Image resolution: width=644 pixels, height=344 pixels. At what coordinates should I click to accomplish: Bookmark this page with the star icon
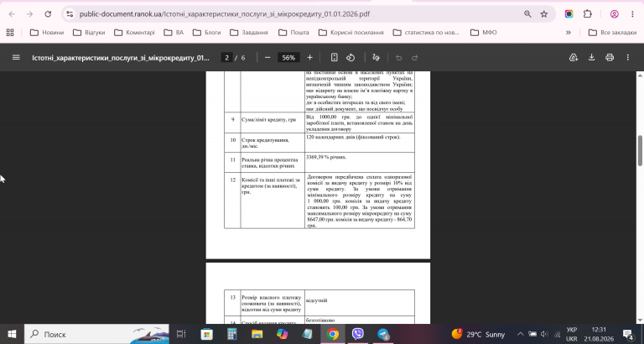point(544,14)
